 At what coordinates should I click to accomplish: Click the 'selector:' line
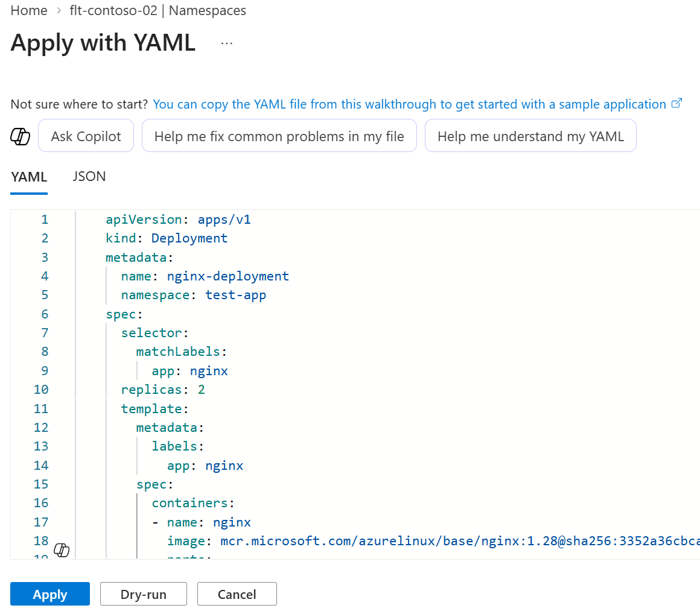click(x=155, y=333)
